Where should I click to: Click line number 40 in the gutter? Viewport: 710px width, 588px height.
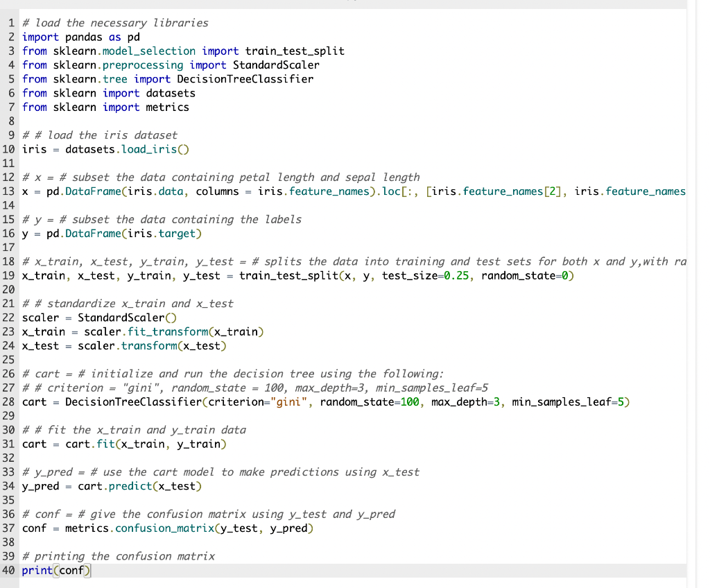(9, 570)
